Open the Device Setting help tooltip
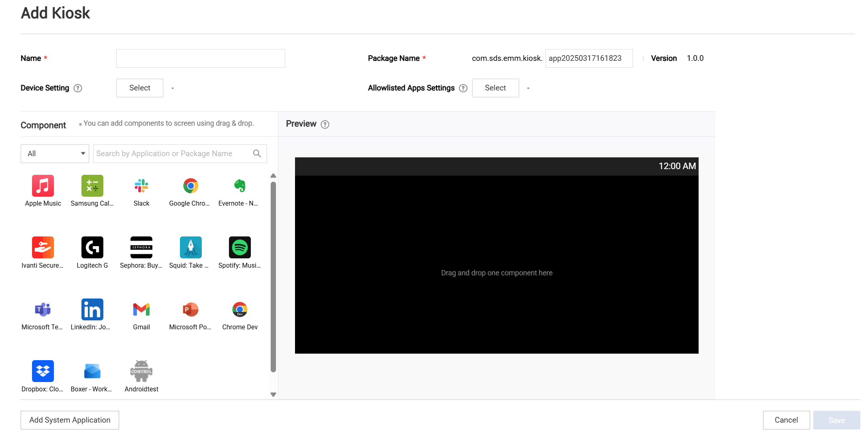The height and width of the screenshot is (438, 868). click(x=78, y=88)
